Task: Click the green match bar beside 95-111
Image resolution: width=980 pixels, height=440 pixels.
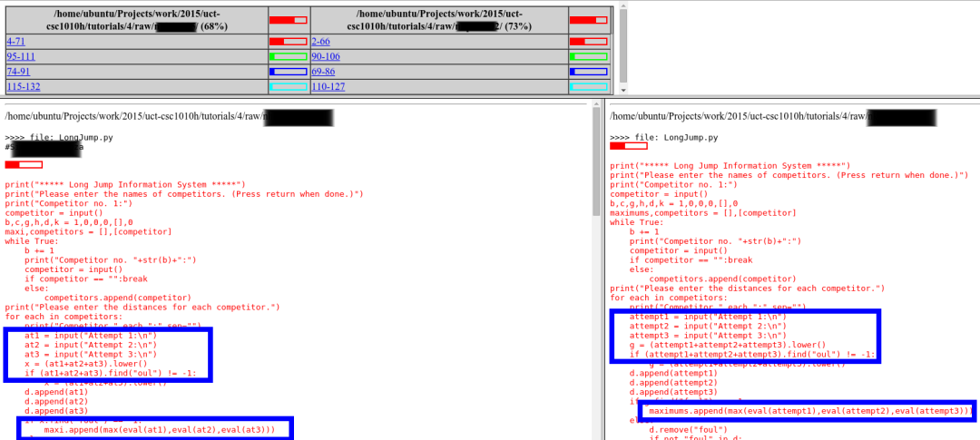Action: click(x=289, y=56)
